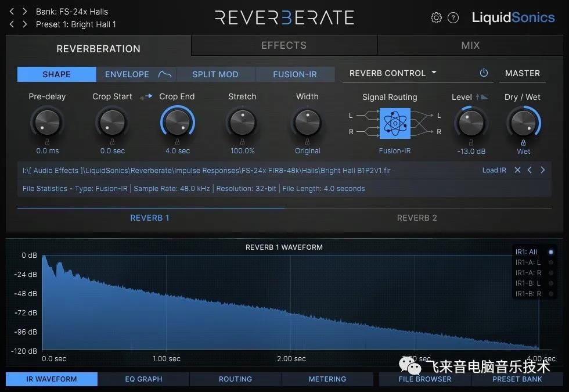The height and width of the screenshot is (392, 569).
Task: Select previous preset arrow
Action: (x=12, y=24)
